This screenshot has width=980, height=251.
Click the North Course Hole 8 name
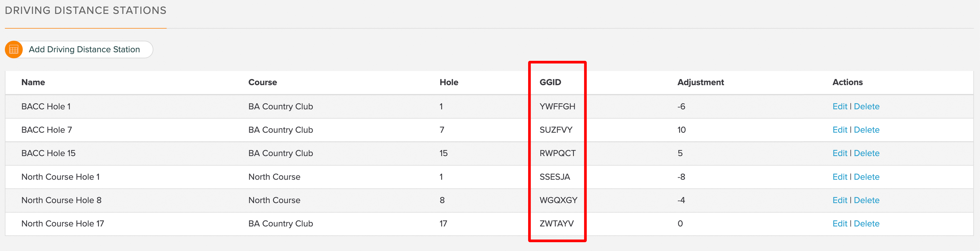(x=61, y=200)
